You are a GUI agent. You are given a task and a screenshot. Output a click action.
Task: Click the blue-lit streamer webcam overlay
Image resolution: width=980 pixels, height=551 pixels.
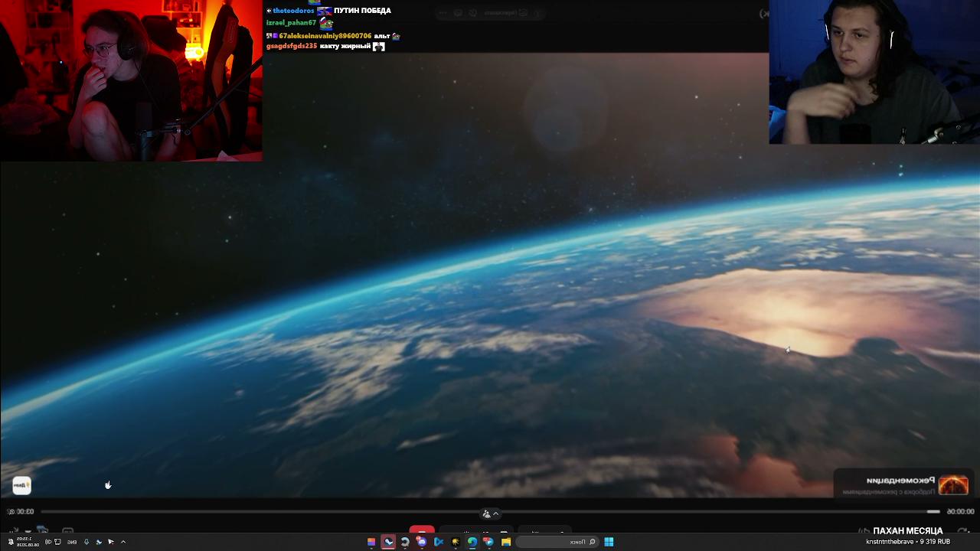point(874,72)
